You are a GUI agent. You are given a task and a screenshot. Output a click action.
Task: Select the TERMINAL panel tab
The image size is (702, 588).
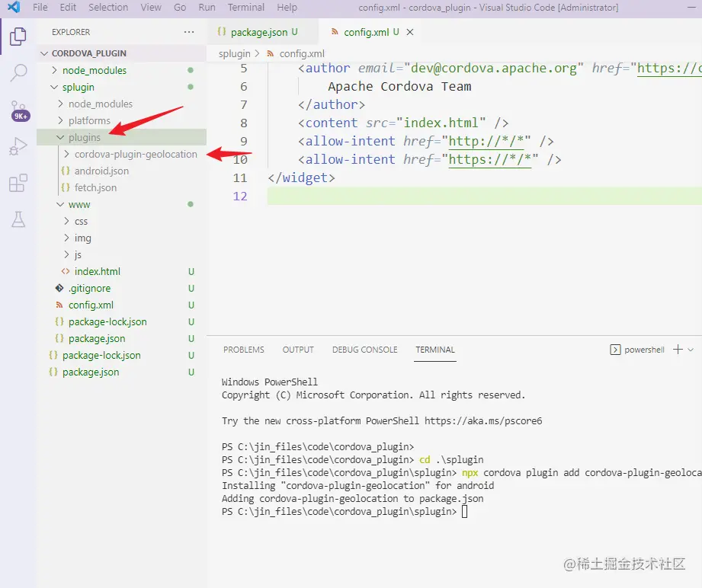pyautogui.click(x=435, y=350)
